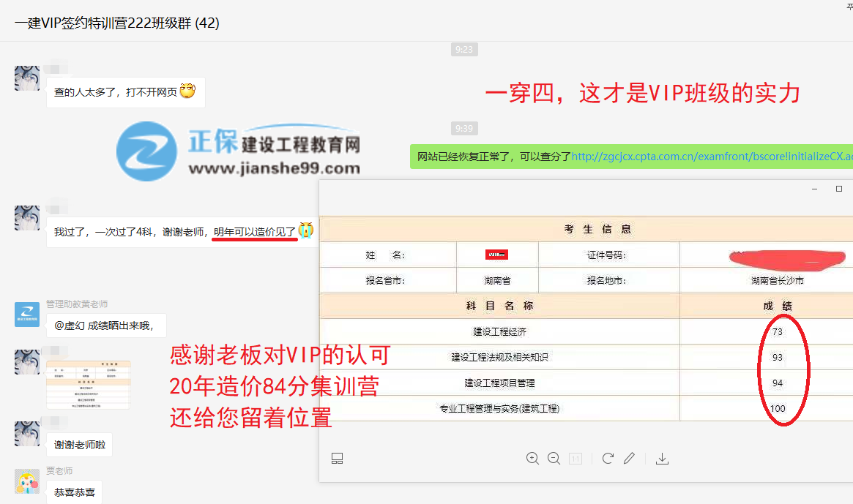Rotate the score image clockwise
Viewport: 853px width, 504px height.
pos(608,459)
